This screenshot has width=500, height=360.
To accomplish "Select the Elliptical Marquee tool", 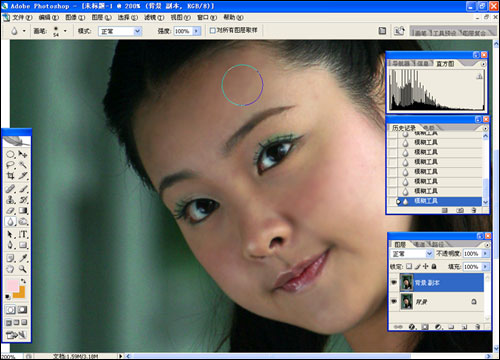I will [10, 154].
